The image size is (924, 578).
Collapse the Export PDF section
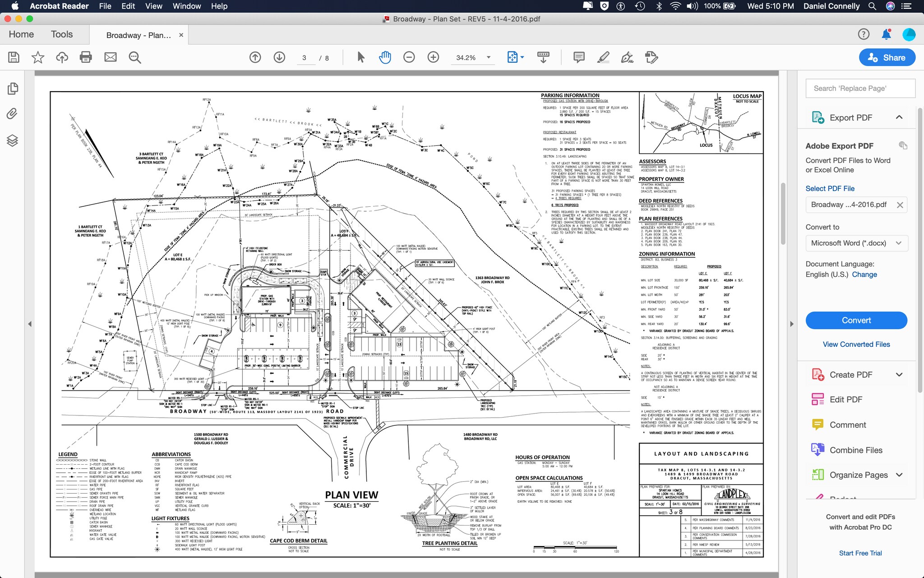899,117
